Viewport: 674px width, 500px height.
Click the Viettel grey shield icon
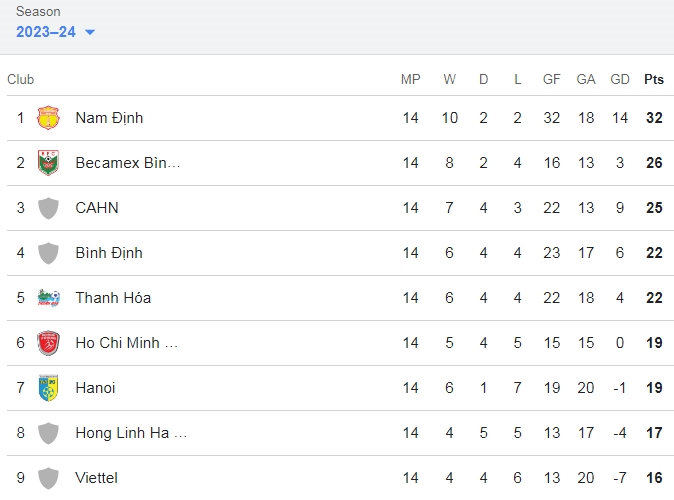48,478
